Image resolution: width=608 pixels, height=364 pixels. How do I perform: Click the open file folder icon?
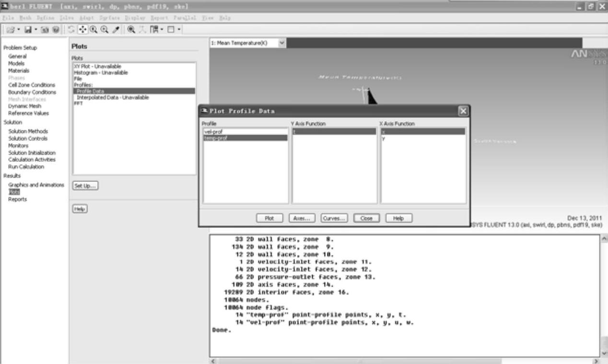[10, 30]
